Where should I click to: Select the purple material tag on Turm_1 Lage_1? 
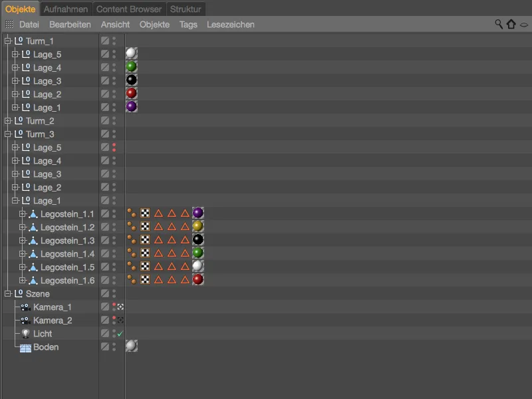pyautogui.click(x=131, y=106)
